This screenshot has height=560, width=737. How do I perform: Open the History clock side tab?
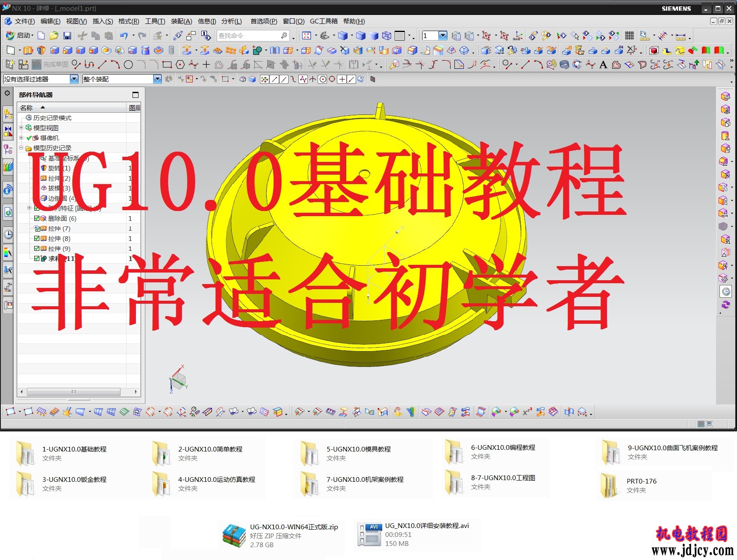click(x=8, y=235)
